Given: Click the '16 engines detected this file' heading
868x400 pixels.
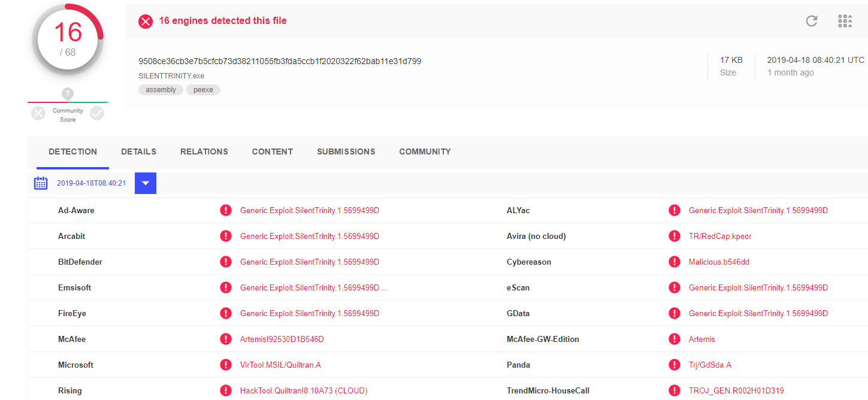Looking at the screenshot, I should [223, 21].
